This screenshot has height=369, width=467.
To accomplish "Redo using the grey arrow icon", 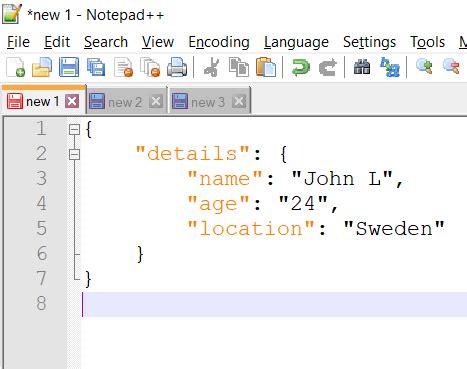I will pos(328,67).
